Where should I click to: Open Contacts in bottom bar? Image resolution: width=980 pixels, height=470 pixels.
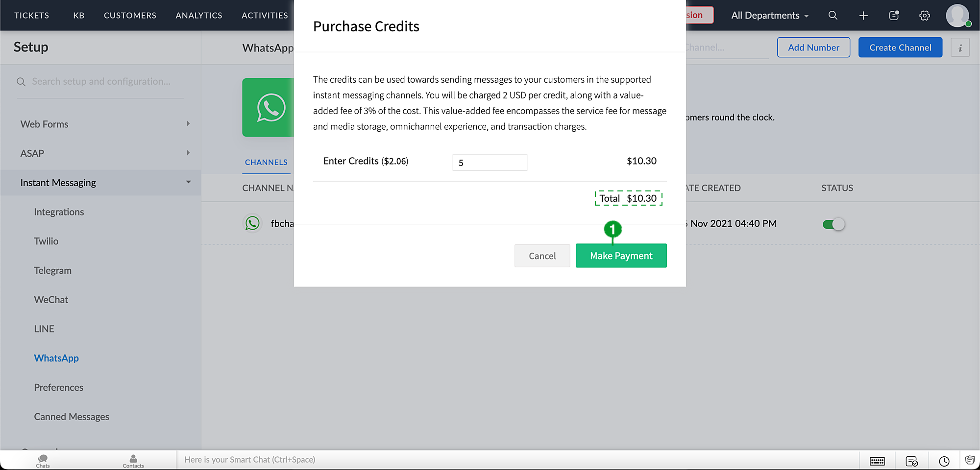tap(133, 460)
